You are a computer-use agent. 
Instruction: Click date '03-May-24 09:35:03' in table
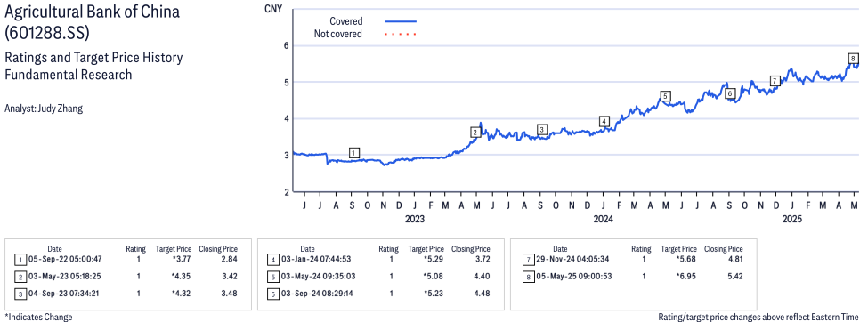point(319,276)
